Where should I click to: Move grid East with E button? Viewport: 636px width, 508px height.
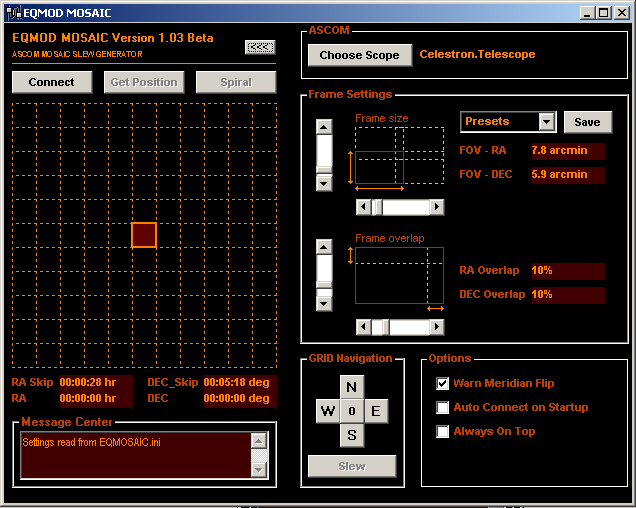376,411
